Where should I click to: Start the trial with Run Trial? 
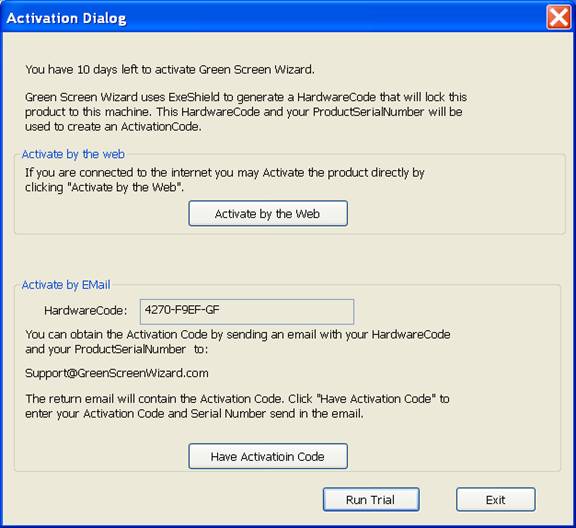(x=371, y=500)
